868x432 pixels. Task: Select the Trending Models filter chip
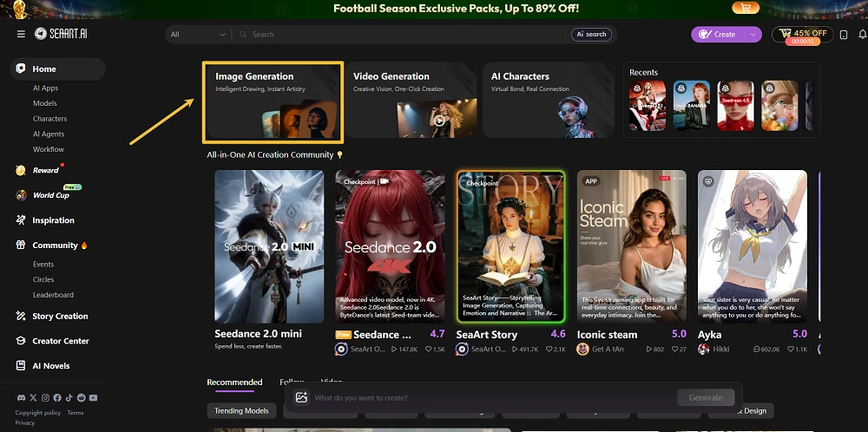click(241, 410)
